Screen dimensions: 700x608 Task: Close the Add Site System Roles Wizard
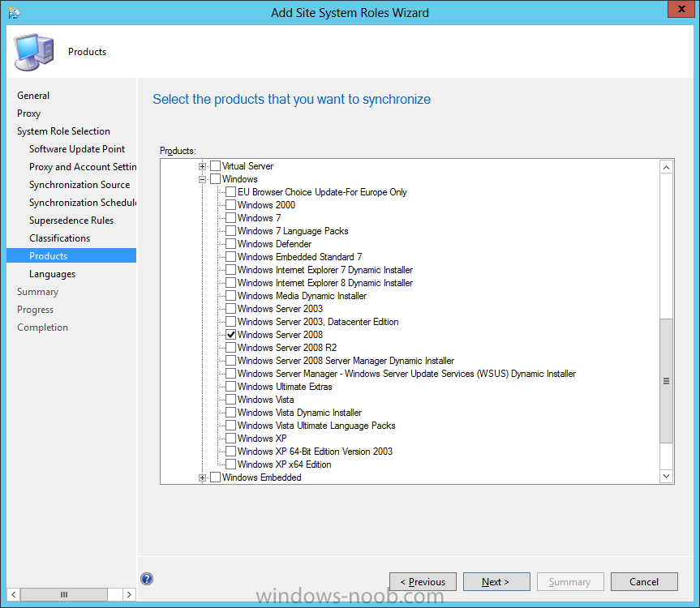pyautogui.click(x=681, y=9)
